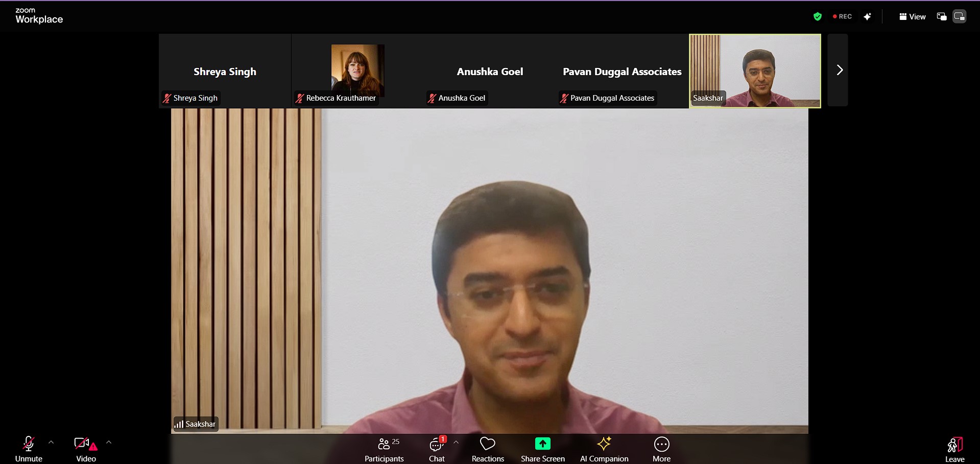Open audio options arrow next to Unmute
This screenshot has width=980, height=464.
point(51,443)
